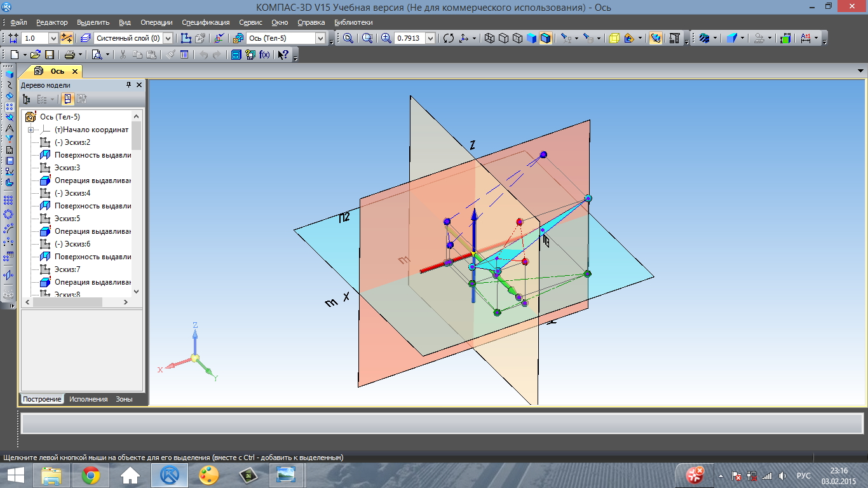The height and width of the screenshot is (488, 868).
Task: Close the Дерево модели panel
Action: (139, 85)
